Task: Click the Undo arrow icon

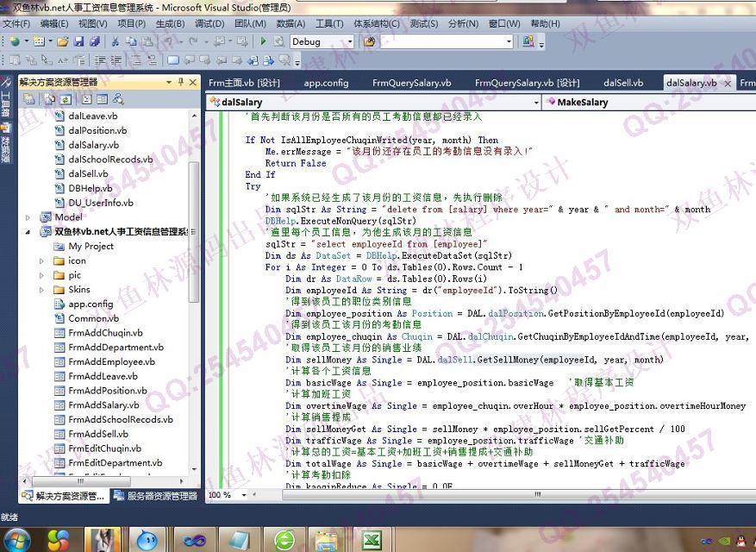Action: tap(169, 42)
